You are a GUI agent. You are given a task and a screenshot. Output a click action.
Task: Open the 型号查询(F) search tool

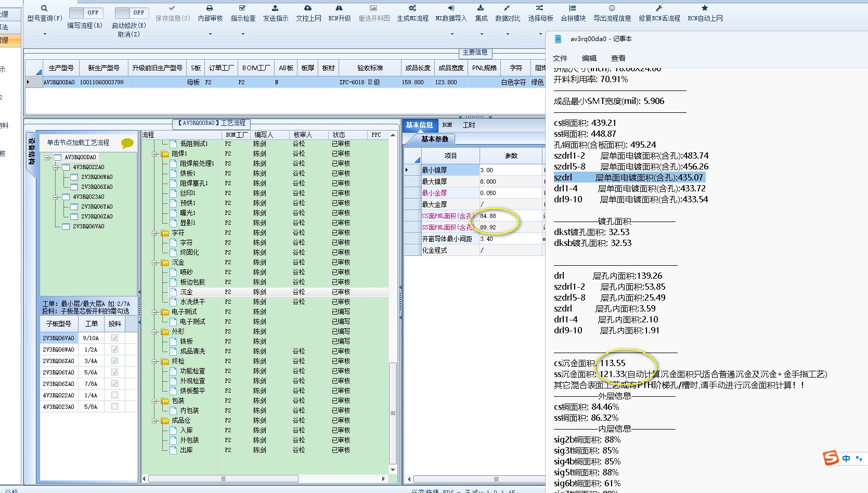pyautogui.click(x=44, y=8)
